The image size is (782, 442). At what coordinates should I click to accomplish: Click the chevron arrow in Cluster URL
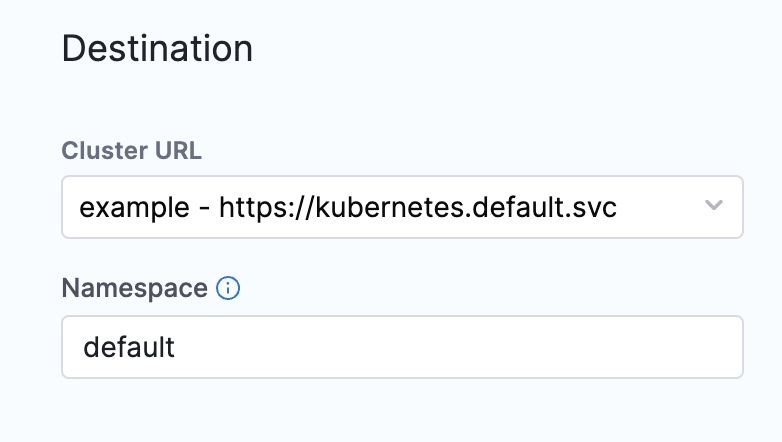[x=714, y=205]
